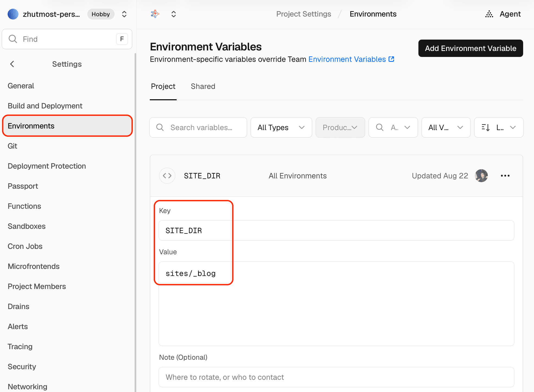This screenshot has height=392, width=534.
Task: Open Build and Deployment settings
Action: click(x=45, y=106)
